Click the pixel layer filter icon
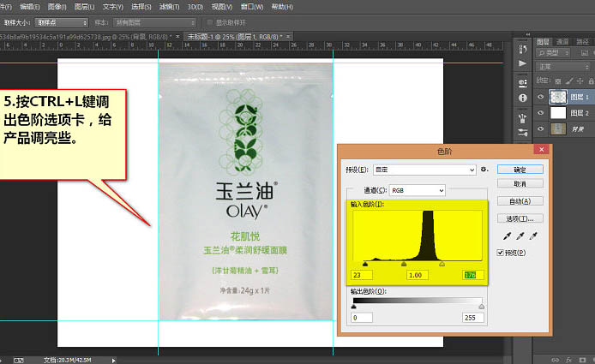Viewport: 595px width, 364px height. coord(585,53)
